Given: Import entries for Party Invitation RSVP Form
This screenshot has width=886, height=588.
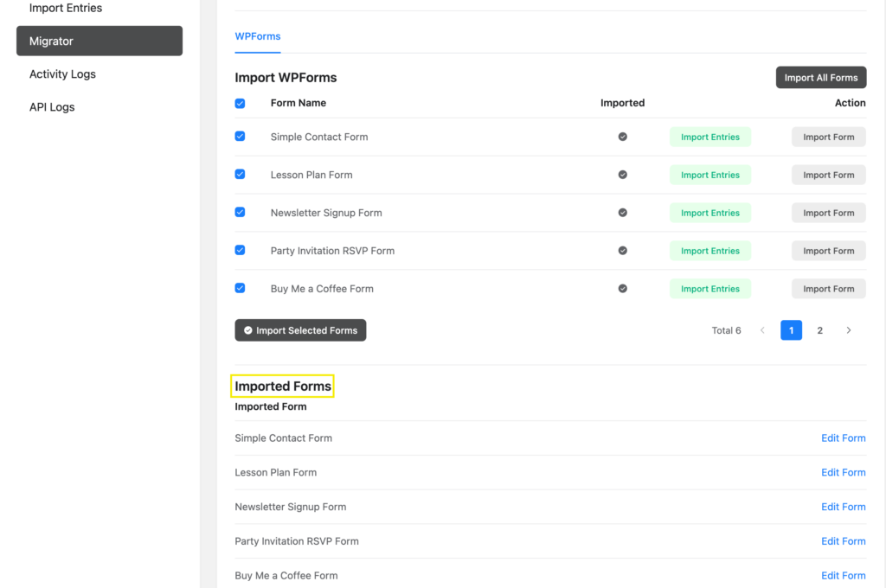Looking at the screenshot, I should click(710, 251).
